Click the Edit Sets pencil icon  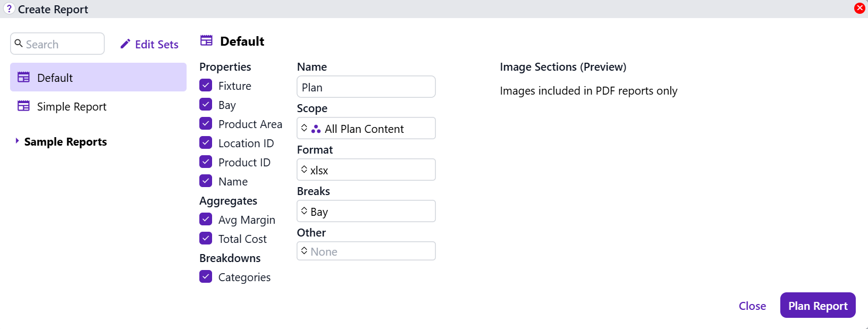pos(125,44)
